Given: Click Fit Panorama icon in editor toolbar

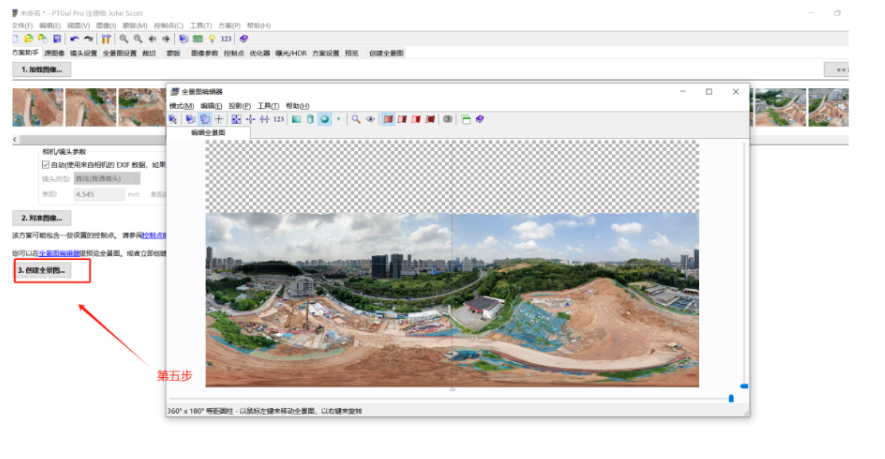Looking at the screenshot, I should (x=236, y=119).
